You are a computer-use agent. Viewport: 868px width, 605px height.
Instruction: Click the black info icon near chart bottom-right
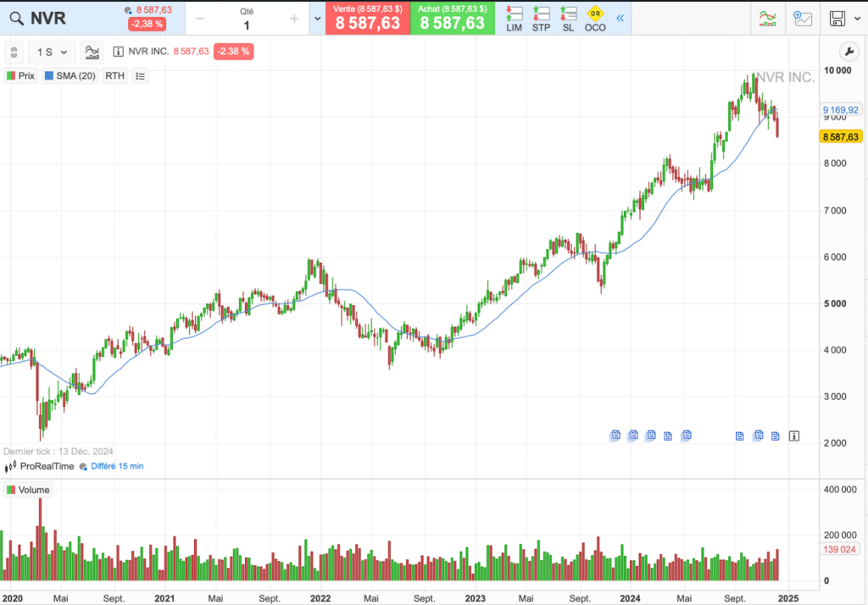click(793, 436)
